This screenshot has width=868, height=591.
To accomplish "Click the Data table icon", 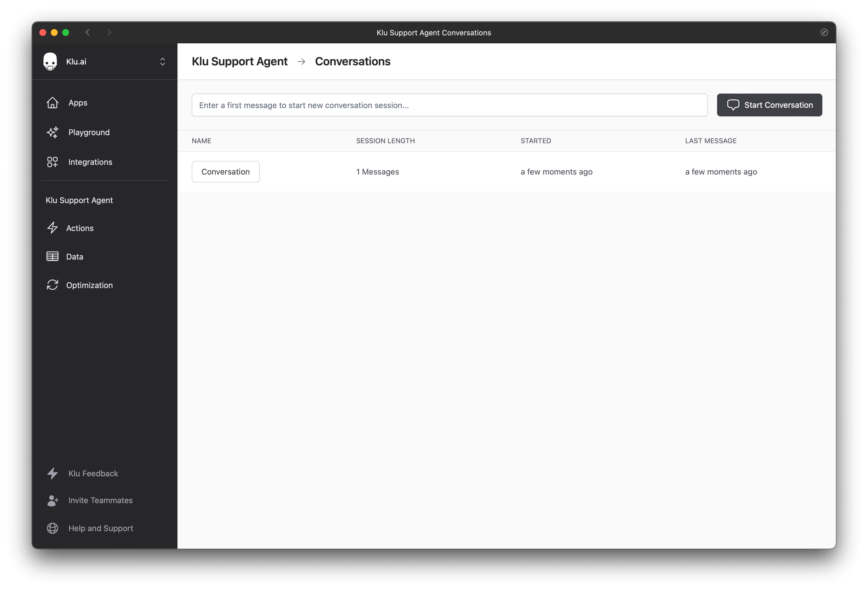I will coord(52,256).
